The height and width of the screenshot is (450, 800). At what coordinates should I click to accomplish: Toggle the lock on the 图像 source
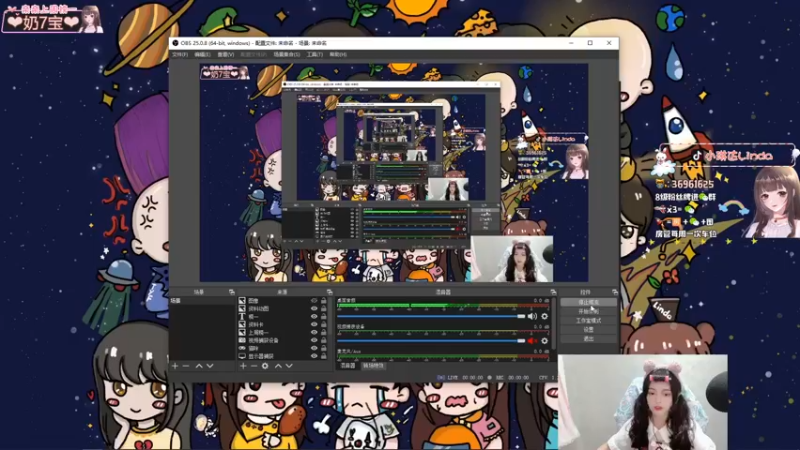click(323, 301)
